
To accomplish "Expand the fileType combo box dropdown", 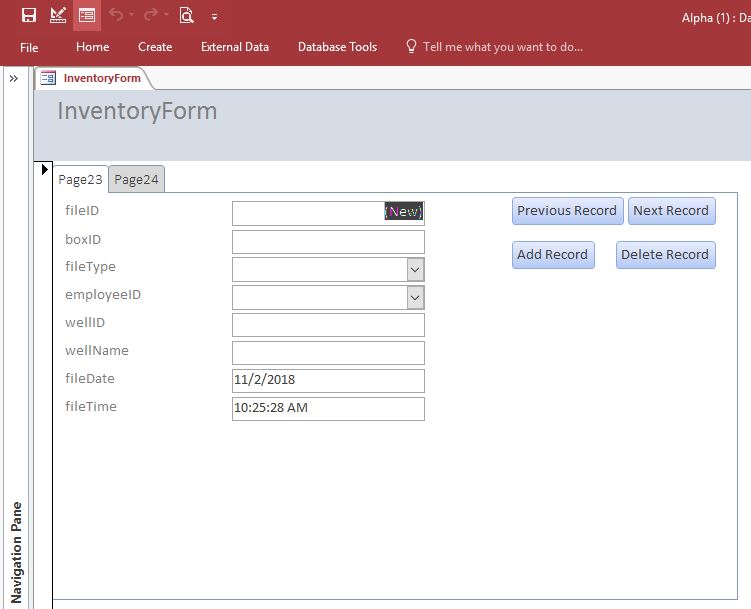I will pyautogui.click(x=415, y=270).
